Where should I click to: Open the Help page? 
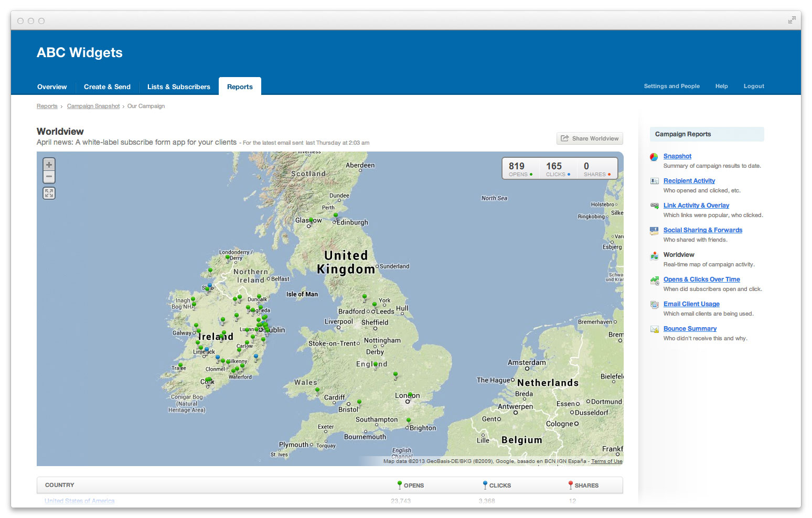click(x=722, y=86)
